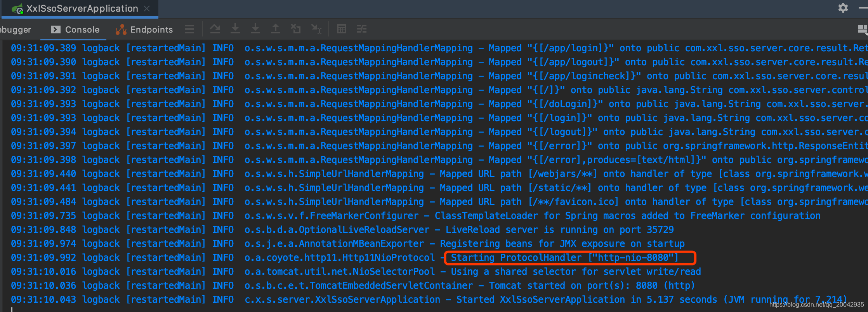This screenshot has height=312, width=868.
Task: Click timestamp 09:31:09.389
Action: tap(43, 48)
